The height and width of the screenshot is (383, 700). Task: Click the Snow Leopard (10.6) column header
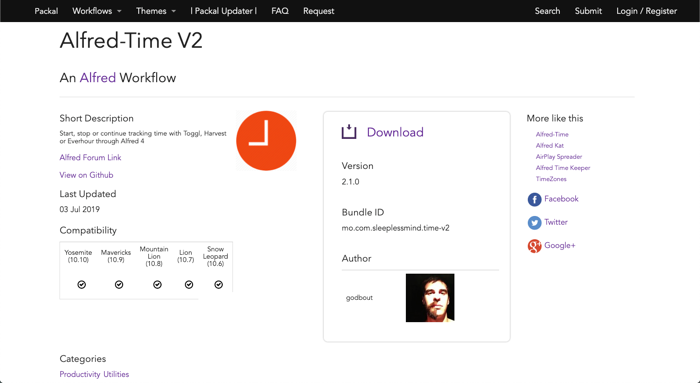215,256
